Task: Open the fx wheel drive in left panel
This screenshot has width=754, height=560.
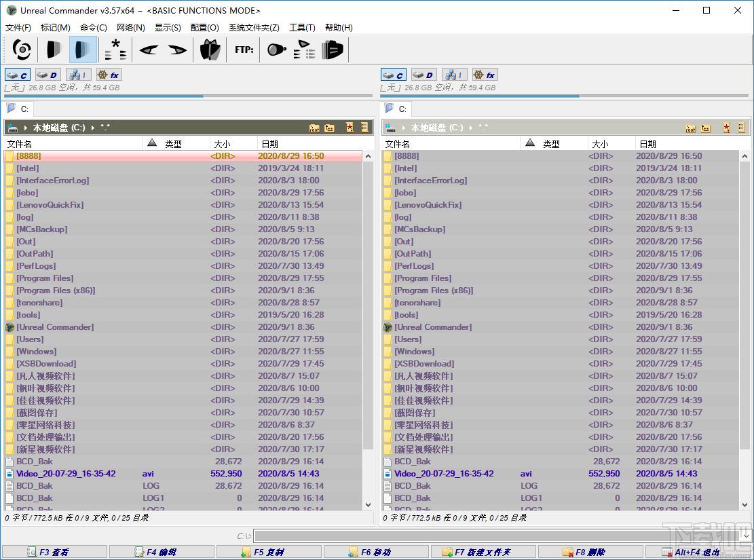Action: [108, 75]
